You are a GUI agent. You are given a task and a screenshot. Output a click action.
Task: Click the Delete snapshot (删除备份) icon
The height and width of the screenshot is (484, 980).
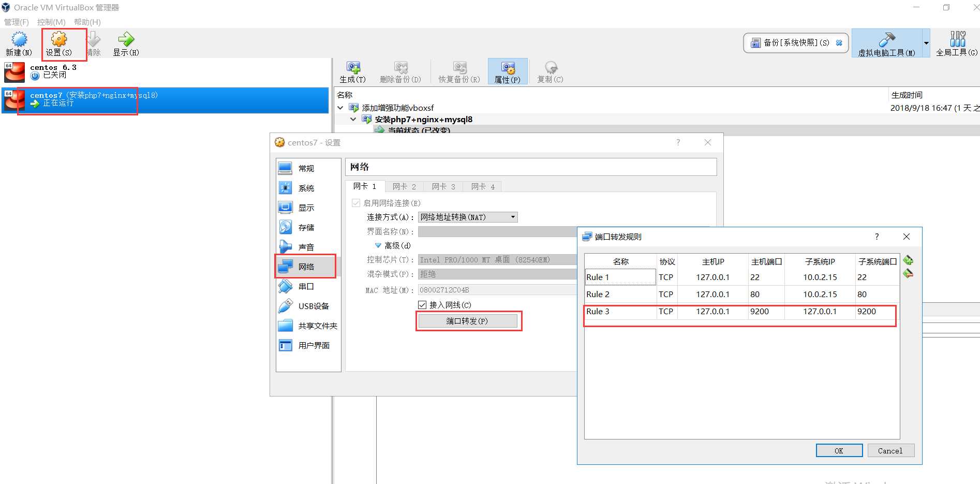coord(400,71)
